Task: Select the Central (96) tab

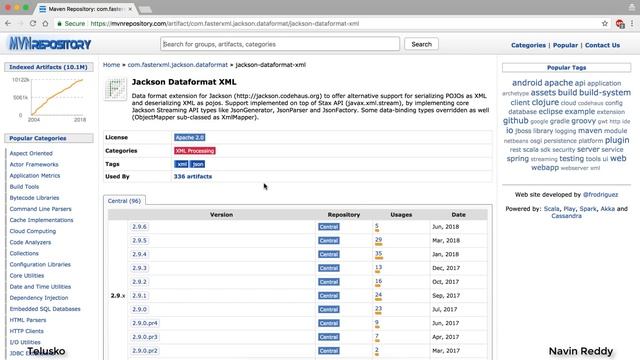Action: (x=124, y=201)
